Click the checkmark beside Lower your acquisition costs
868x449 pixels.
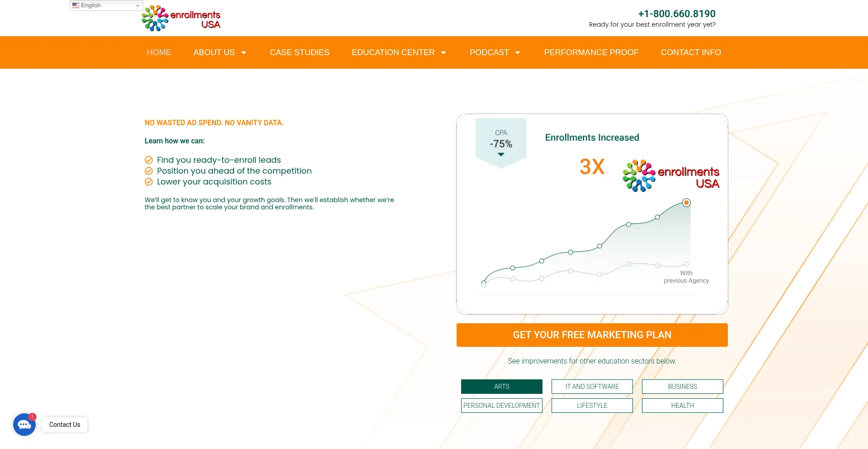click(x=149, y=182)
